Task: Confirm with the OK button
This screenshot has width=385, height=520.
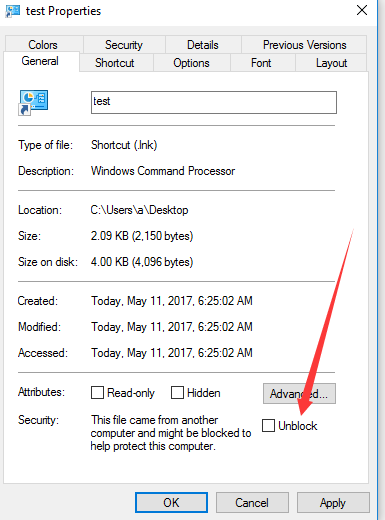Action: (x=171, y=502)
